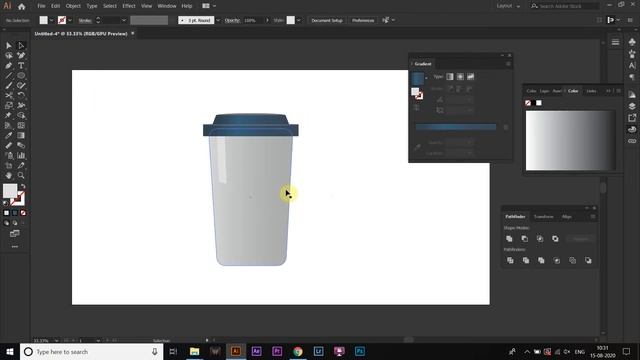Open Photoshop from the taskbar

point(360,351)
